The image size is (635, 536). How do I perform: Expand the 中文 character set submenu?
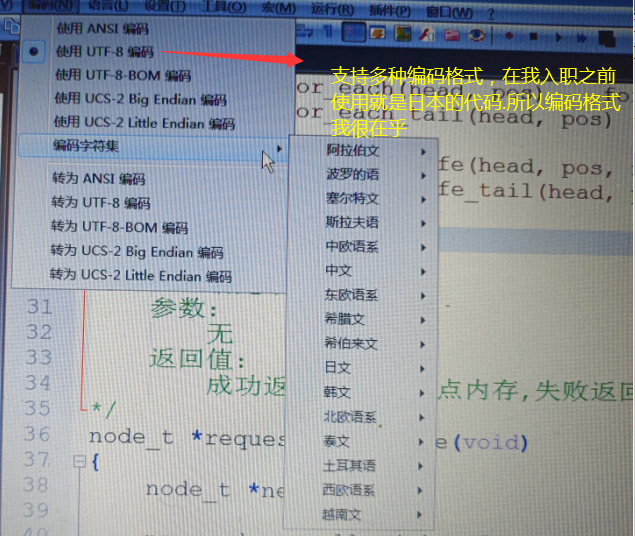click(x=361, y=271)
